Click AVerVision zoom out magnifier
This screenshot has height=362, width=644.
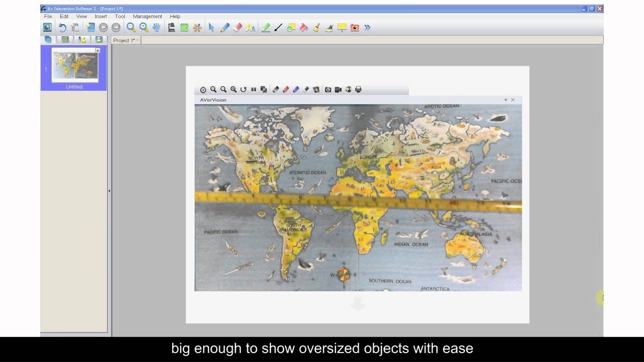tap(223, 89)
